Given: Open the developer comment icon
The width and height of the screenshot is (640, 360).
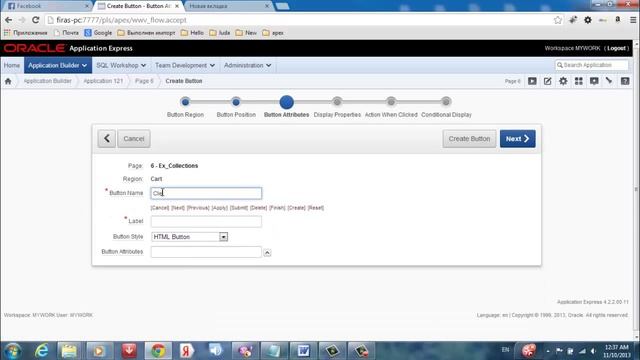Looking at the screenshot, I should click(594, 81).
